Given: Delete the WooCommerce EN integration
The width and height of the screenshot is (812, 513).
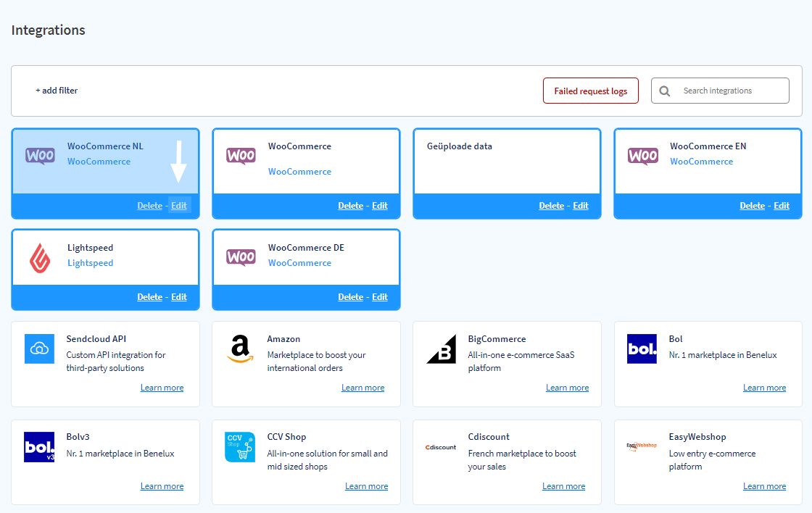Looking at the screenshot, I should pyautogui.click(x=753, y=206).
